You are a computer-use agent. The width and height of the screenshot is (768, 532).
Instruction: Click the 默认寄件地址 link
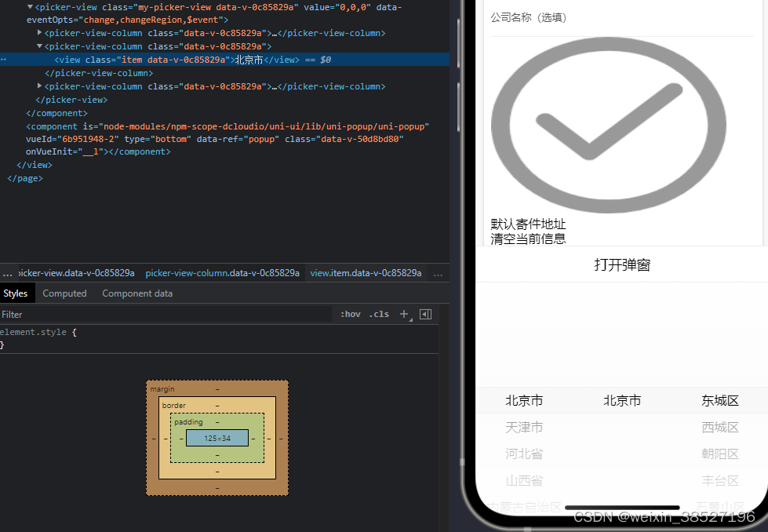click(528, 224)
